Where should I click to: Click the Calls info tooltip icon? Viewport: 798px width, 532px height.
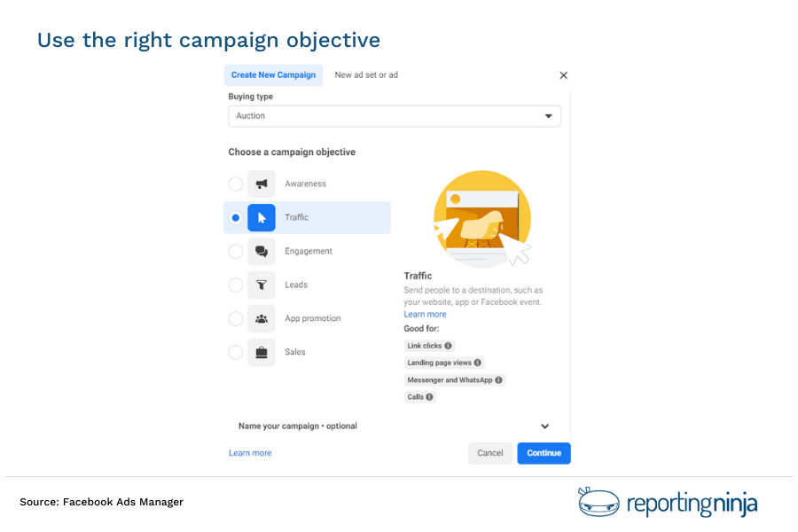click(430, 396)
